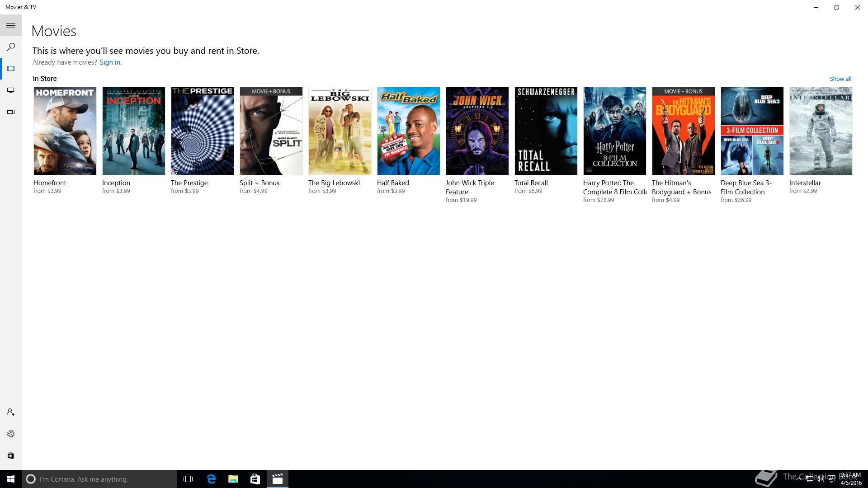Switch to the TV section icon
The height and width of the screenshot is (488, 868).
pyautogui.click(x=11, y=90)
